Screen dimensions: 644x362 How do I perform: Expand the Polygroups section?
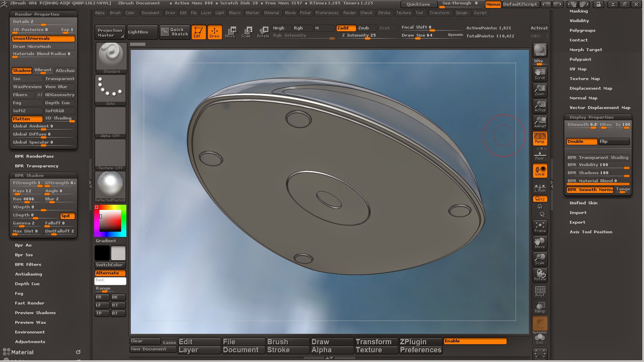click(582, 30)
